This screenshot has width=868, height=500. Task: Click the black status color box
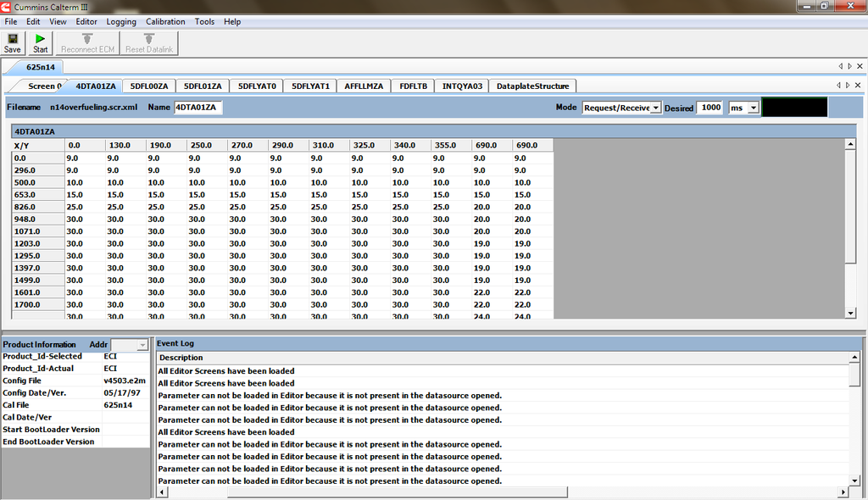pyautogui.click(x=794, y=108)
